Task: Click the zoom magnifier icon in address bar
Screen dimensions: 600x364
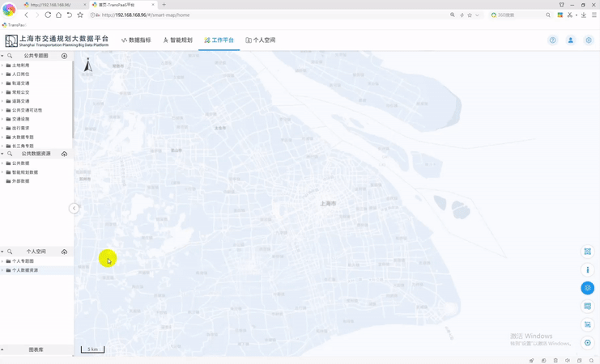Action: click(x=453, y=15)
